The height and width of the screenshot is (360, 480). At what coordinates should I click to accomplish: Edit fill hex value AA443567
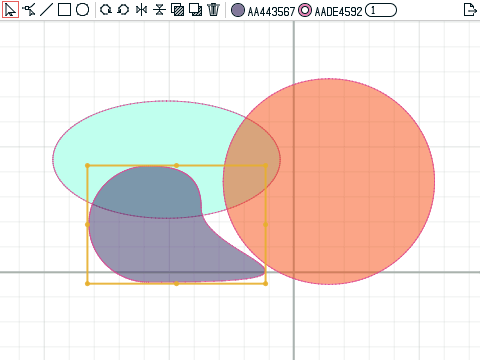(271, 11)
